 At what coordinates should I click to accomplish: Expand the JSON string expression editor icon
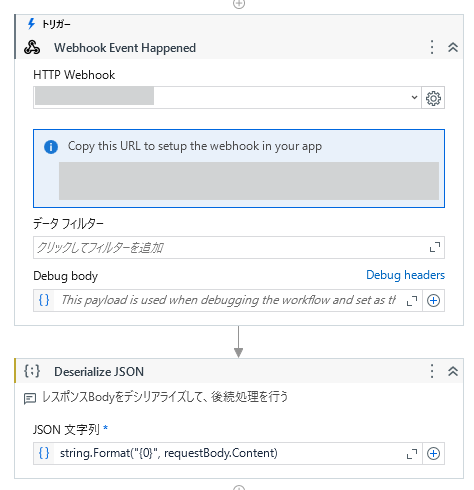pyautogui.click(x=412, y=453)
